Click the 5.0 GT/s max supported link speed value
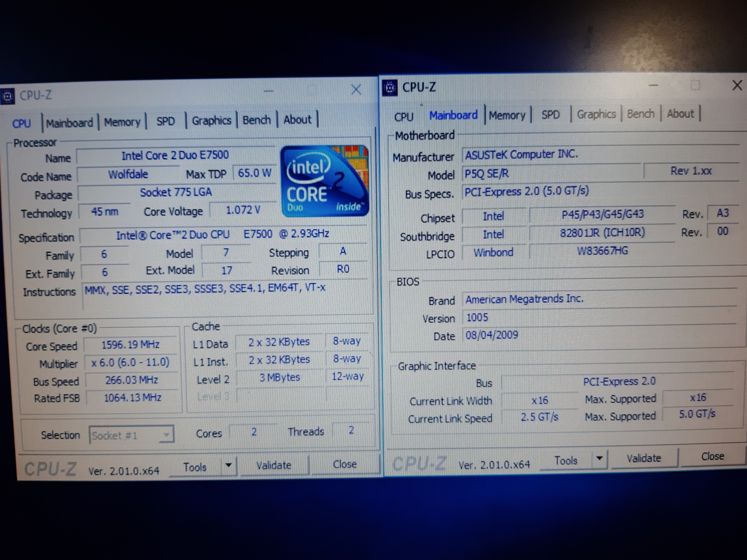Viewport: 747px width, 560px height. (697, 414)
